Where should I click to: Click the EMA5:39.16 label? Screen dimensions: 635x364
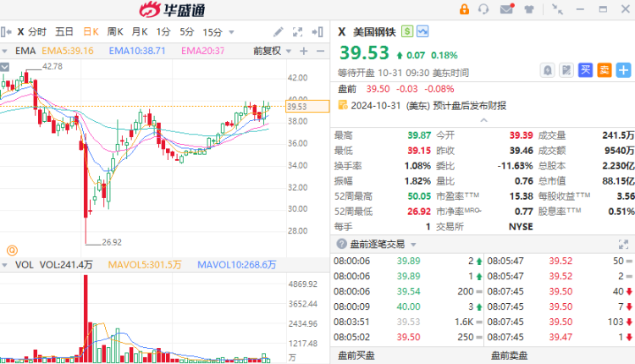(x=68, y=51)
